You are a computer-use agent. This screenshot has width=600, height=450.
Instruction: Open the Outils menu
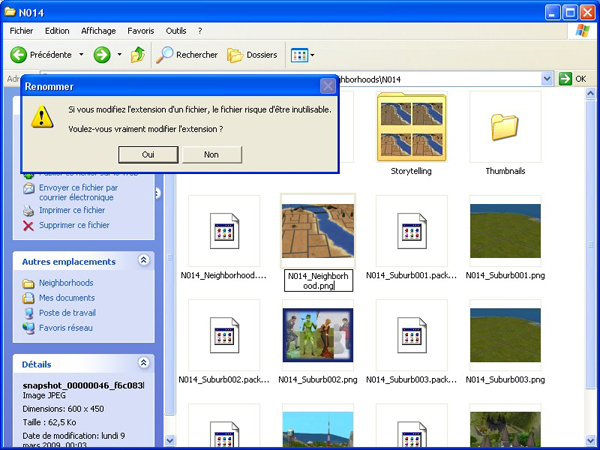(176, 31)
